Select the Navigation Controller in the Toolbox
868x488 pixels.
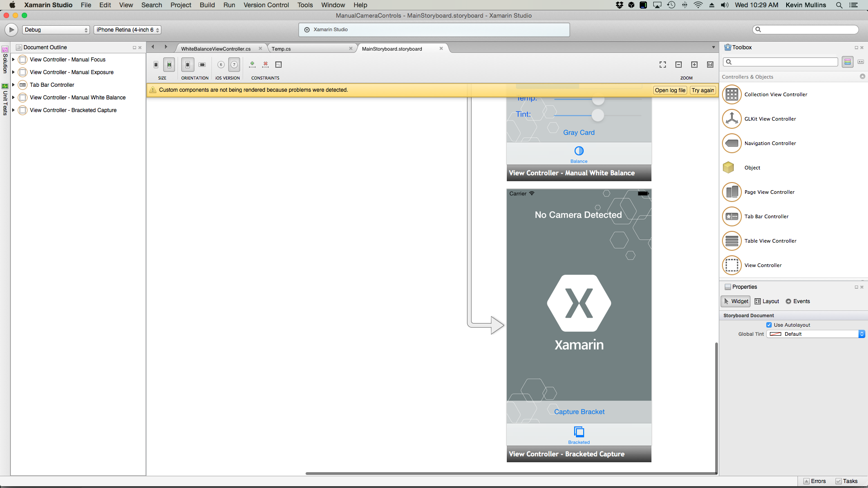pyautogui.click(x=770, y=143)
